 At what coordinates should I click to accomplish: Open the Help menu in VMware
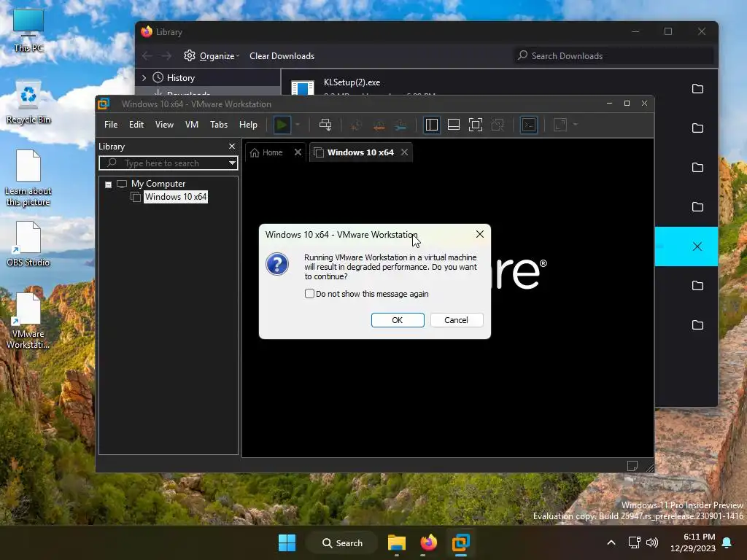click(248, 124)
